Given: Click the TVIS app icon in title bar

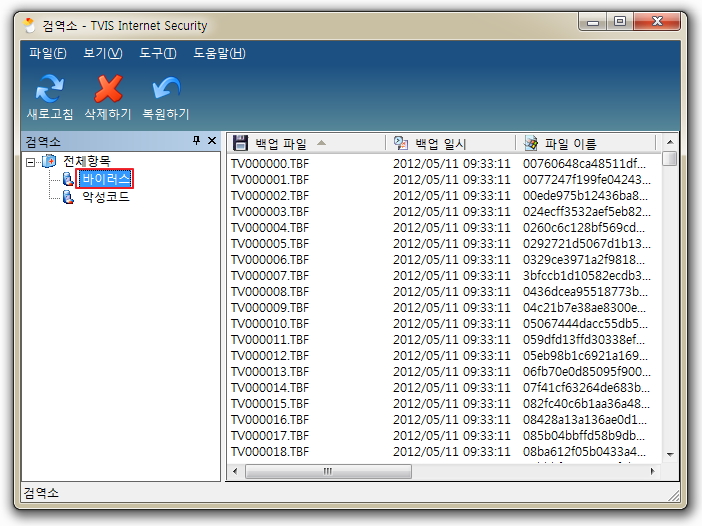Looking at the screenshot, I should pyautogui.click(x=30, y=25).
